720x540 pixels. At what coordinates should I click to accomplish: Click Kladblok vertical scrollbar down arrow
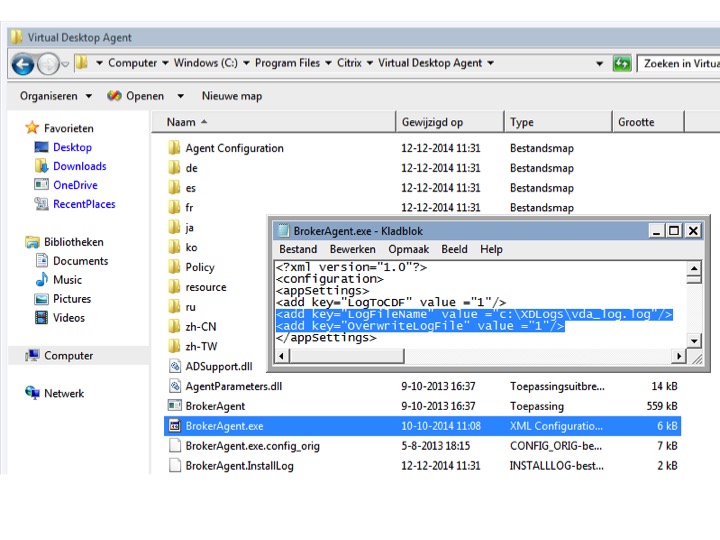(x=694, y=341)
